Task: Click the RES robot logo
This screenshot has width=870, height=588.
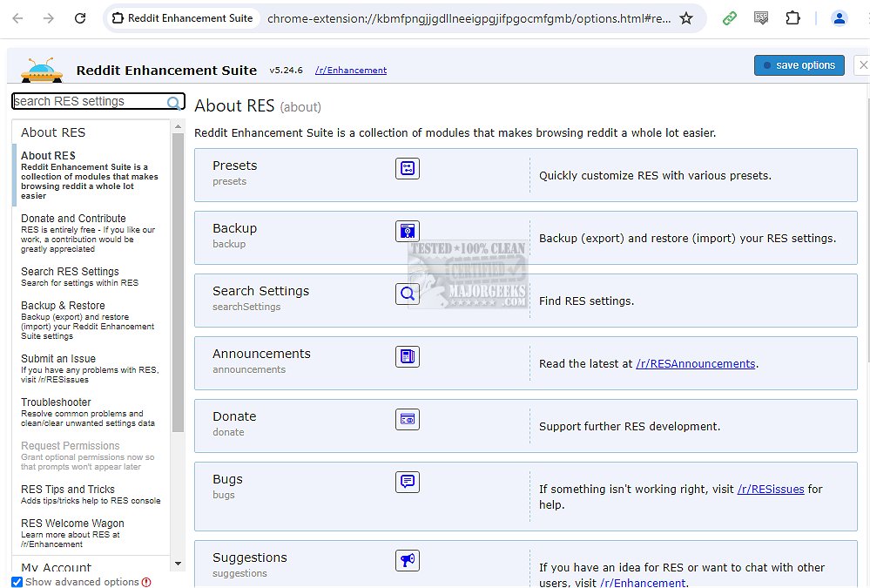Action: [41, 69]
